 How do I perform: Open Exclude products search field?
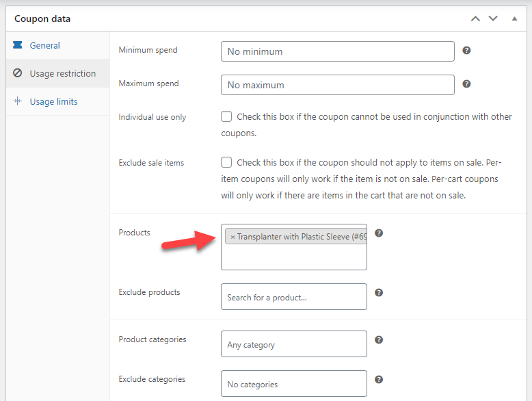click(x=294, y=297)
